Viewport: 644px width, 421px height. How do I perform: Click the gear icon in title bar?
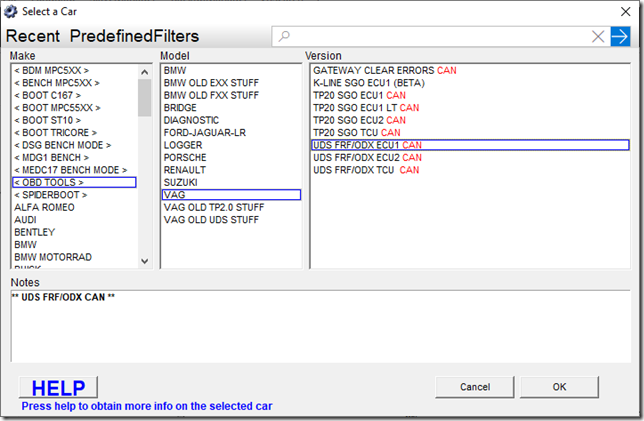coord(11,11)
